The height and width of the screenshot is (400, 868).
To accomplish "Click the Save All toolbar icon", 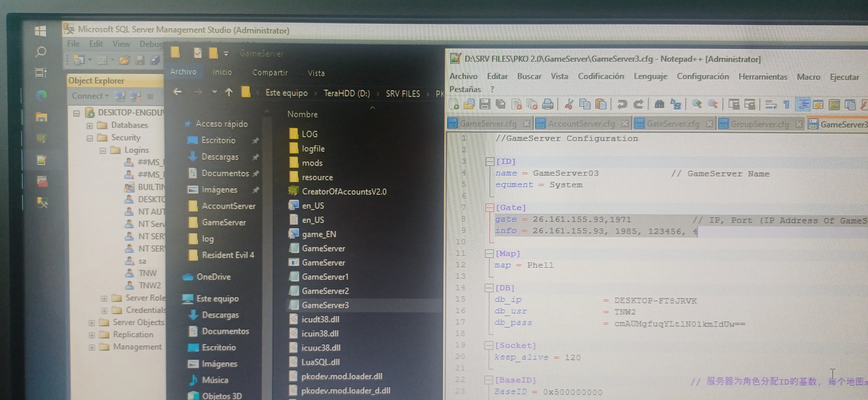I will click(x=500, y=104).
